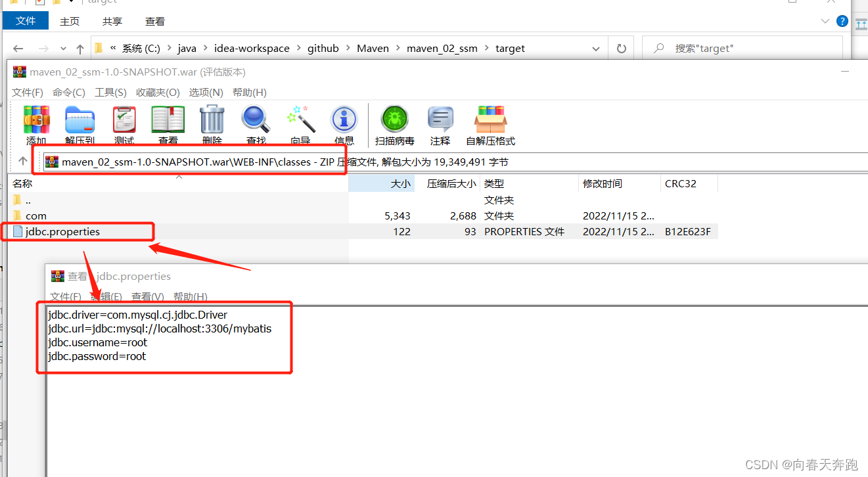Sort by the Packed size (压缩后大小) column
Screen dimensions: 868x477
pyautogui.click(x=449, y=184)
